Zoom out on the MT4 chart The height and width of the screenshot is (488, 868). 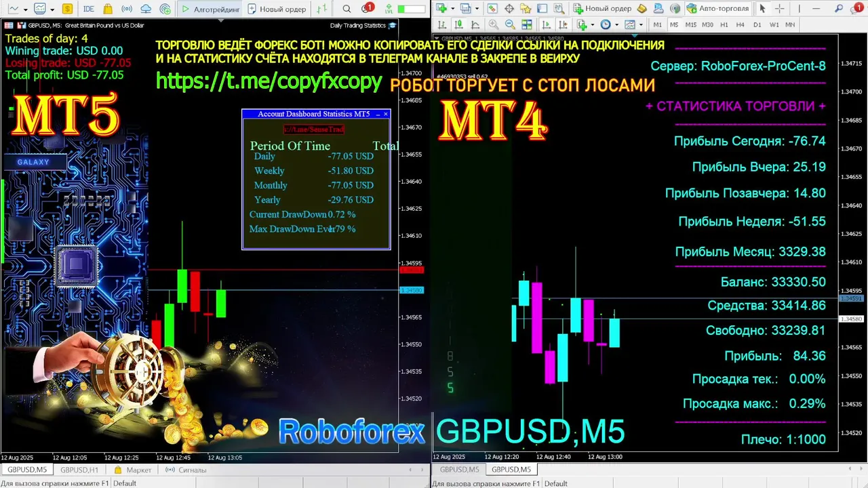510,24
